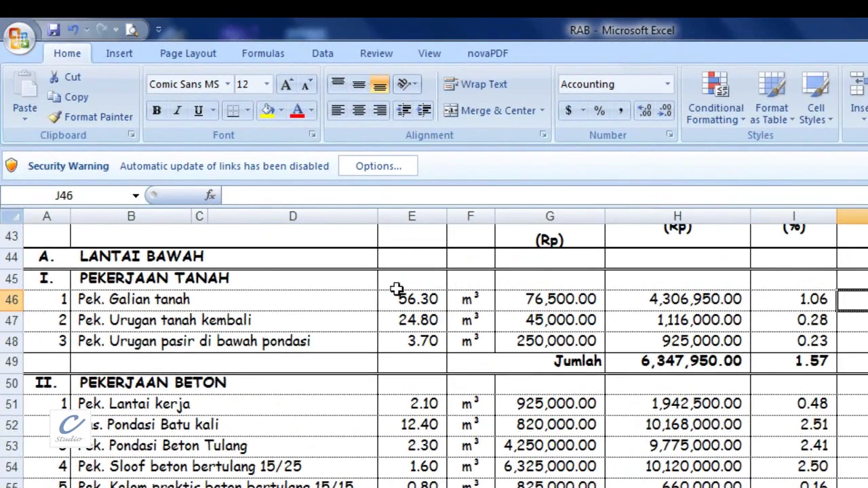Open the font size dropdown

click(267, 84)
